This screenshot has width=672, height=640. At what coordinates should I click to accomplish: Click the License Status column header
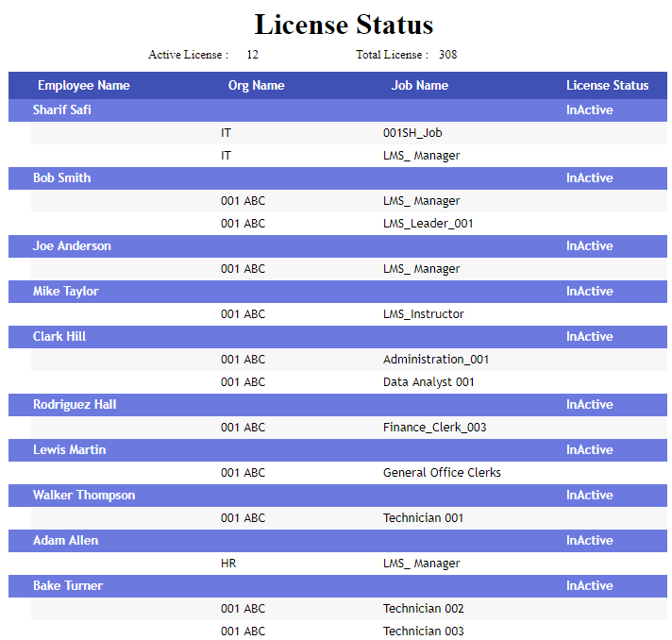[607, 85]
